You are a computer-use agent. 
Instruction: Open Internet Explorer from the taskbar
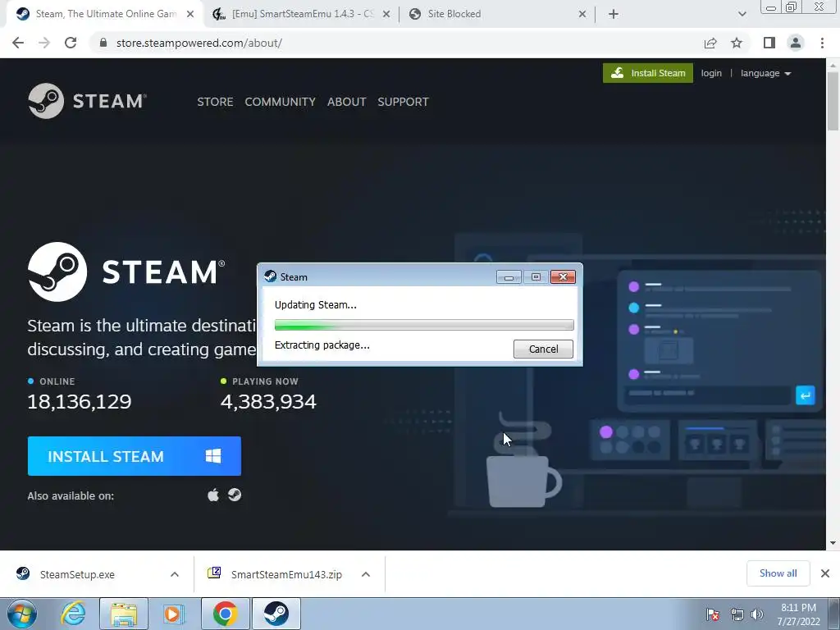[x=73, y=614]
